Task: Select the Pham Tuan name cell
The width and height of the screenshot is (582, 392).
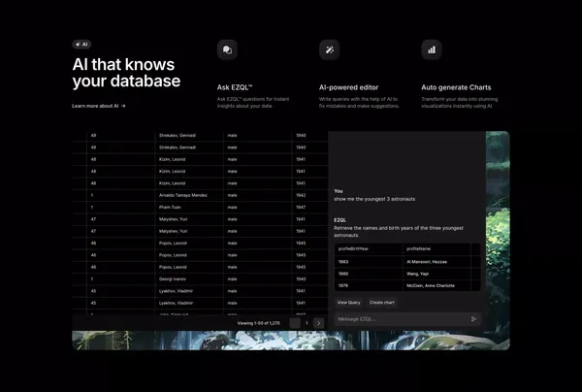Action: click(x=189, y=207)
